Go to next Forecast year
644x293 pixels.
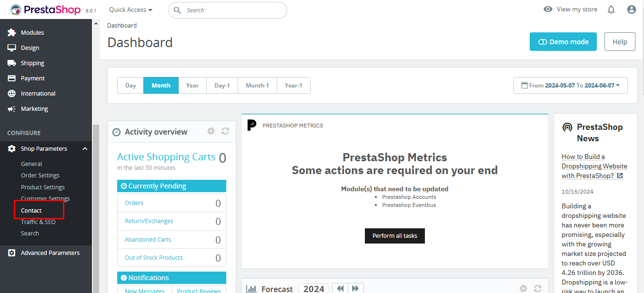(x=356, y=288)
